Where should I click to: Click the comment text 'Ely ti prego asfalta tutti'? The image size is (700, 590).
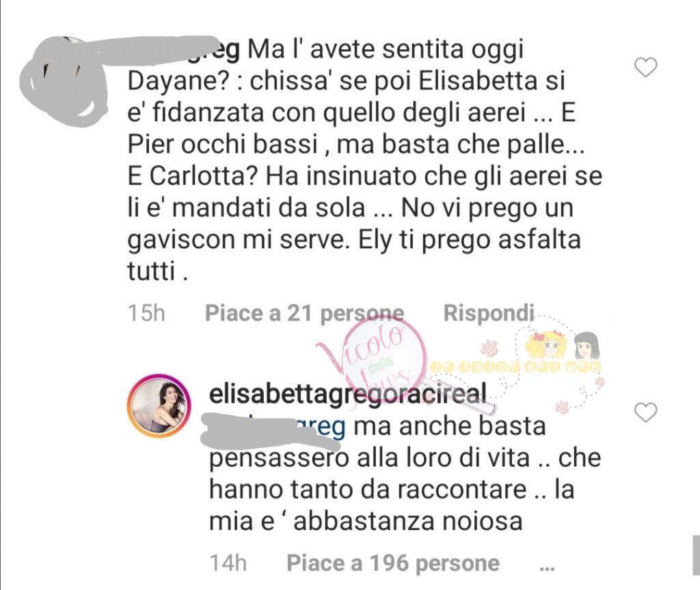click(x=354, y=255)
